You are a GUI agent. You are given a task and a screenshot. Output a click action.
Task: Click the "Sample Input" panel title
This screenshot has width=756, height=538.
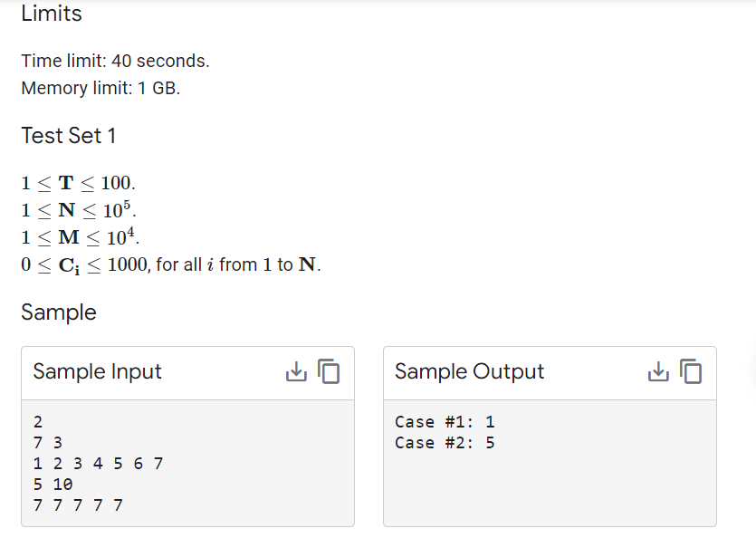(97, 371)
